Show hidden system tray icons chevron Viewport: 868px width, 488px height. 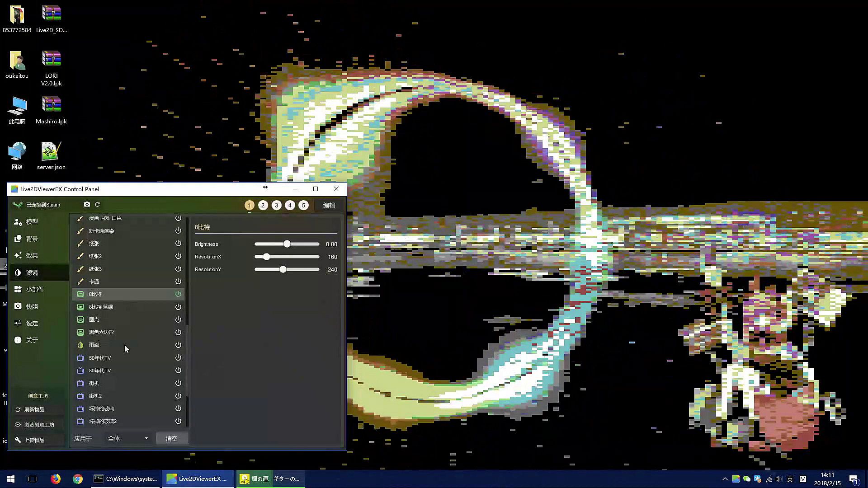pos(725,479)
